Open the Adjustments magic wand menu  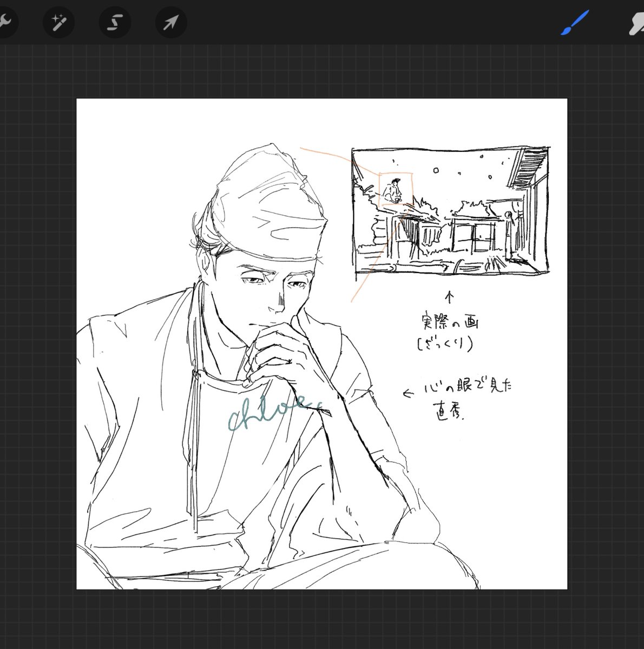pyautogui.click(x=58, y=22)
